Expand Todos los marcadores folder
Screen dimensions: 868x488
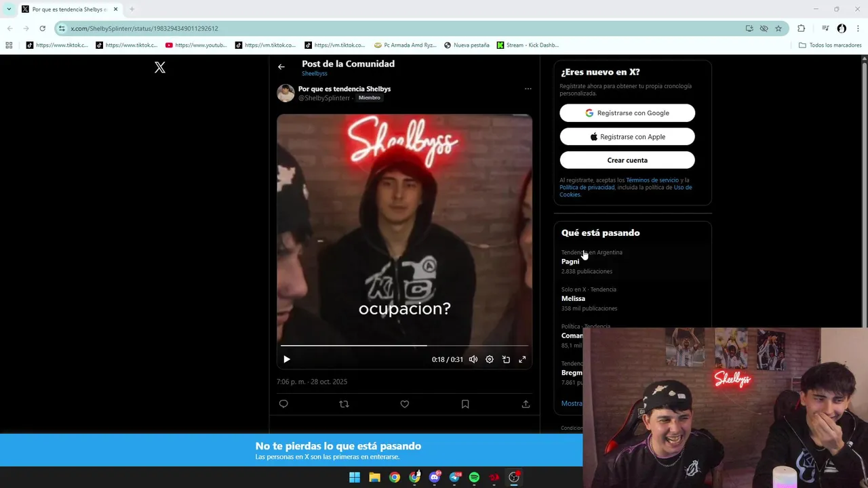click(830, 45)
